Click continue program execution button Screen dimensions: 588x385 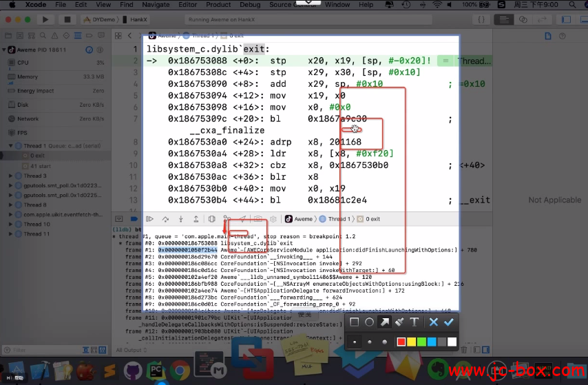tap(149, 219)
